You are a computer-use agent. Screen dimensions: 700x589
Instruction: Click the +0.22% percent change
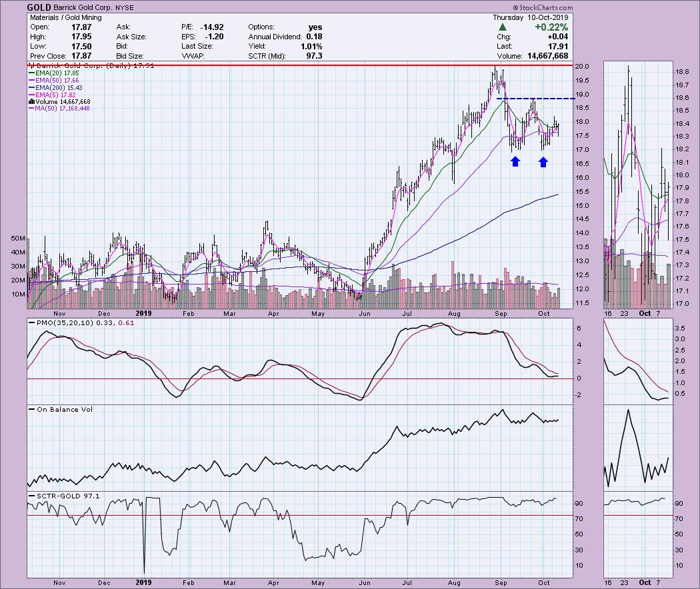[x=551, y=27]
